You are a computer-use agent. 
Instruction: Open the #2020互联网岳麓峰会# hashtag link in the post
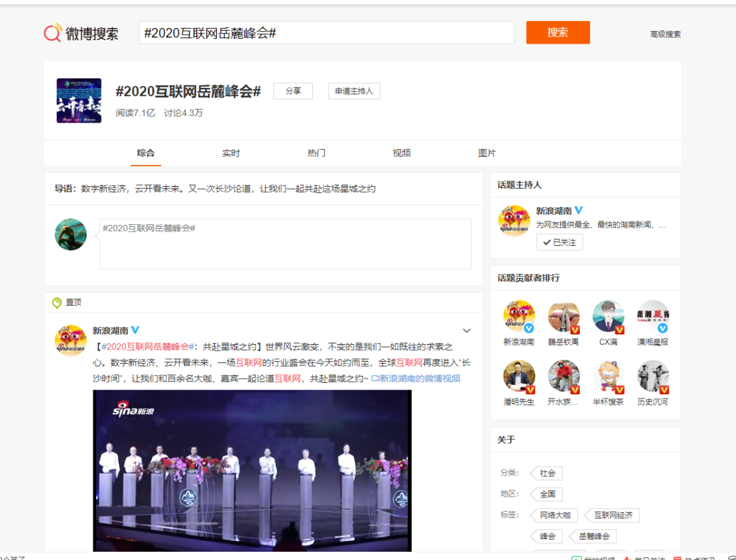pos(148,347)
